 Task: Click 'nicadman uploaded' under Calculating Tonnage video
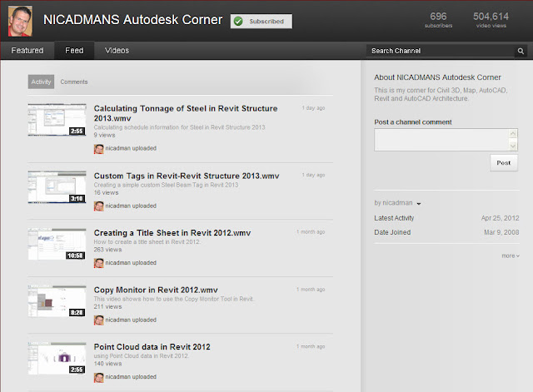131,148
